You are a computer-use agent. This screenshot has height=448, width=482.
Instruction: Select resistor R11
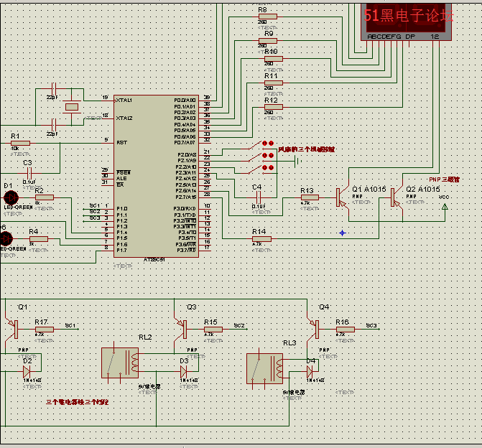tap(274, 83)
